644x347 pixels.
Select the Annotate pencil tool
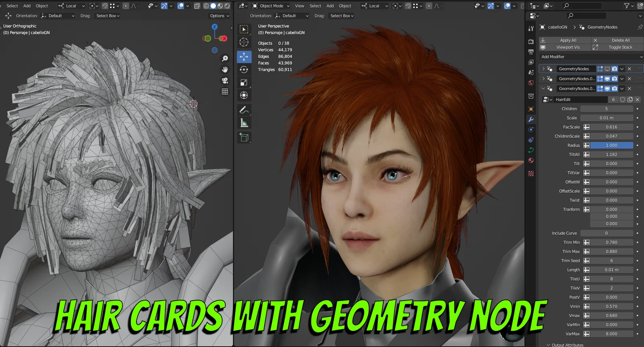point(244,110)
